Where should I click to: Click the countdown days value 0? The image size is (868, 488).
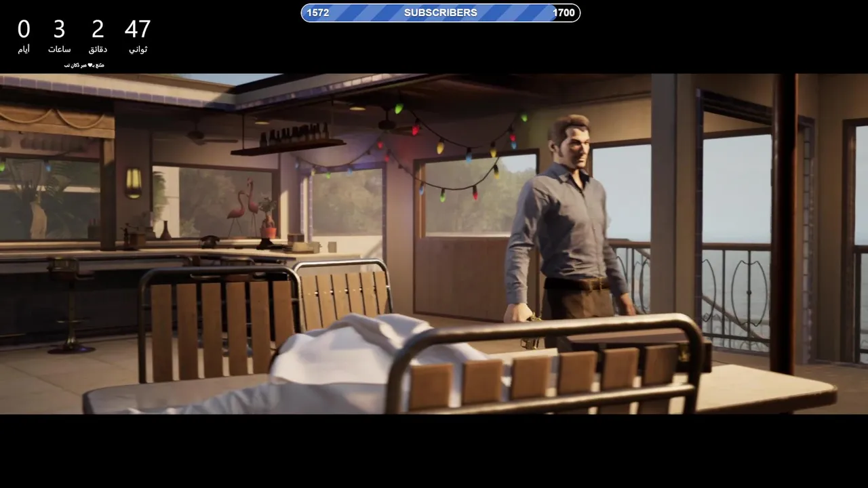click(x=24, y=29)
